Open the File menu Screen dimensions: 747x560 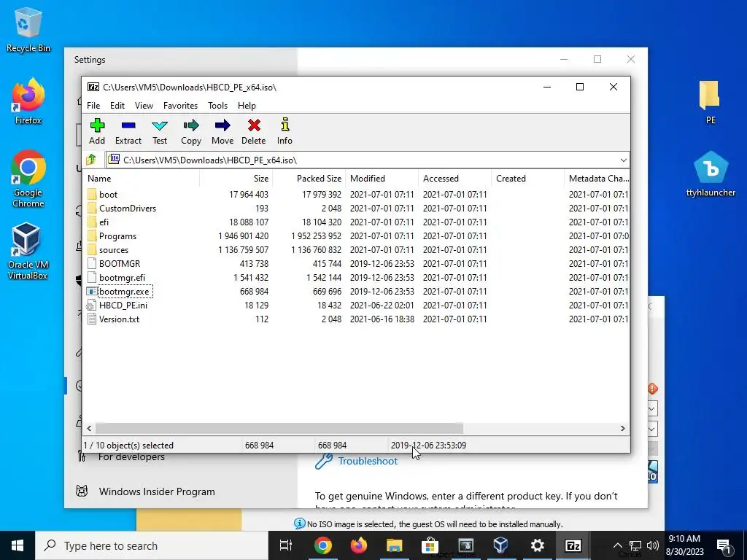tap(93, 106)
